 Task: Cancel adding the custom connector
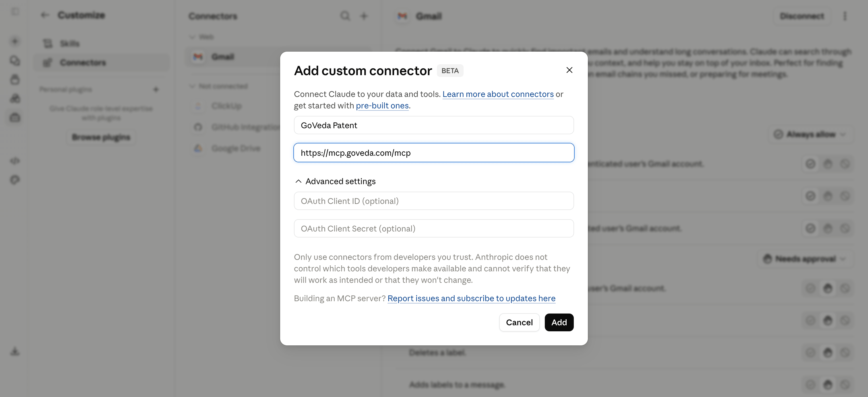(x=519, y=323)
